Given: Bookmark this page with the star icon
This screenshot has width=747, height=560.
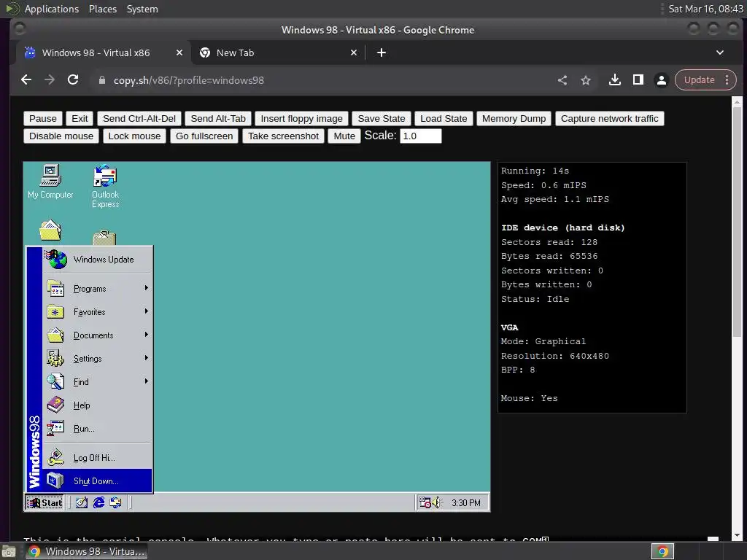Looking at the screenshot, I should tap(586, 80).
